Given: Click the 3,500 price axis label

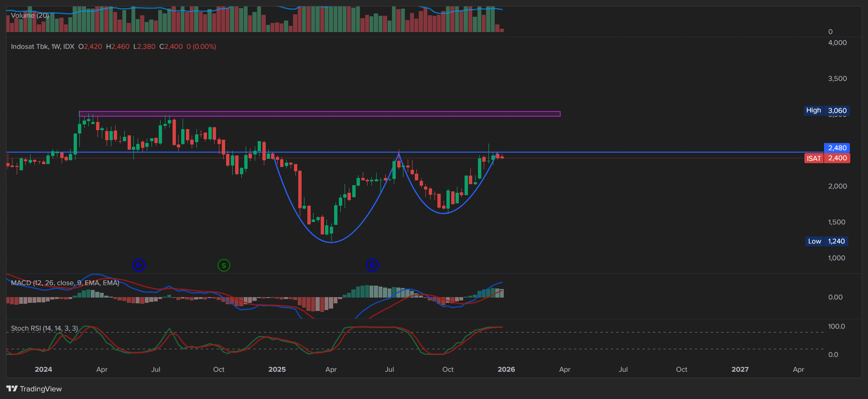Looking at the screenshot, I should tap(837, 78).
